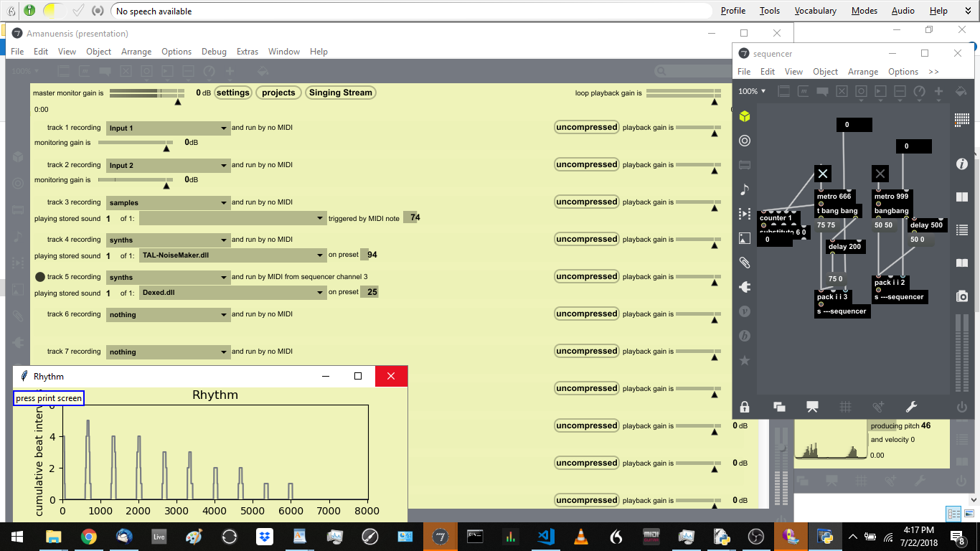Select the delay 500 object in sequencer

926,225
